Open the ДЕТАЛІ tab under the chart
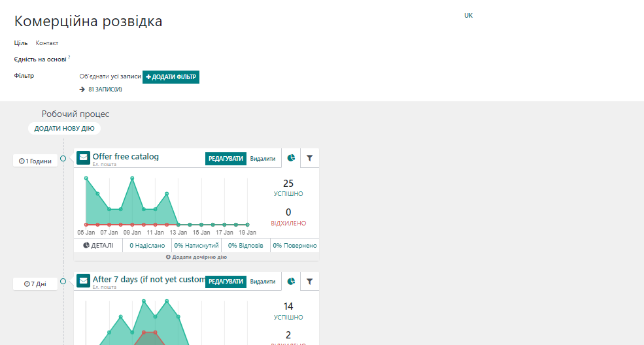Screen dimensions: 644x345 [98, 246]
